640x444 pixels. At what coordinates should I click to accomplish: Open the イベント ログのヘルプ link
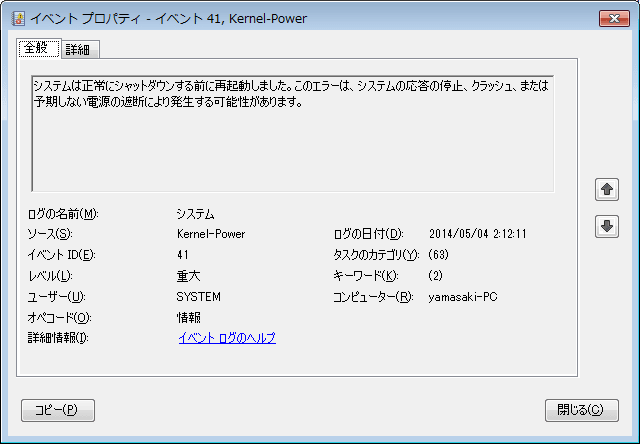(x=227, y=338)
